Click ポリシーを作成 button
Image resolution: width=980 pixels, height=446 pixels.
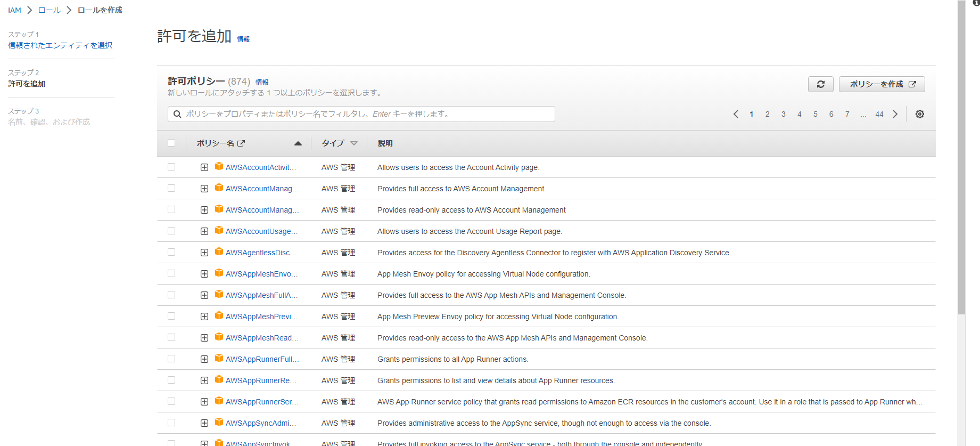tap(882, 84)
